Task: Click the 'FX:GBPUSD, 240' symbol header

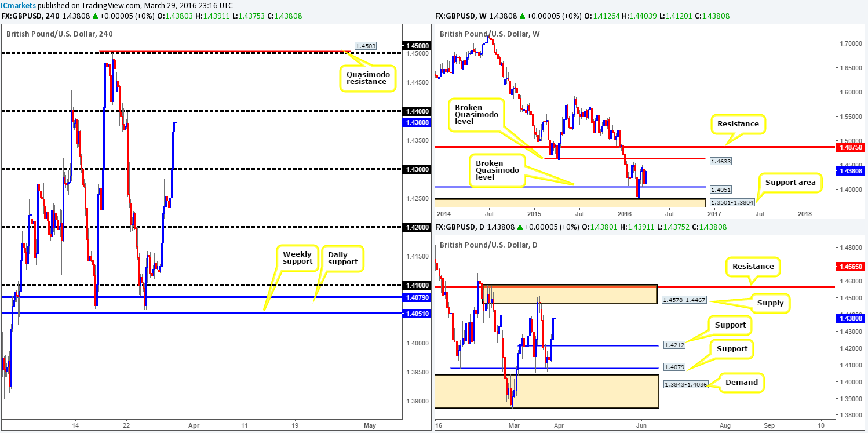Action: point(30,16)
